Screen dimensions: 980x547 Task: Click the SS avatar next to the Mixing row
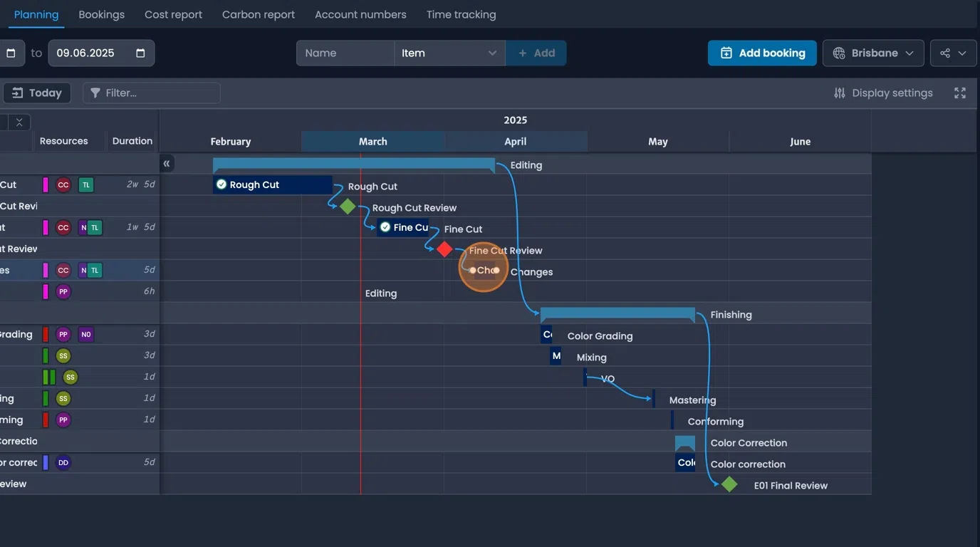point(63,355)
